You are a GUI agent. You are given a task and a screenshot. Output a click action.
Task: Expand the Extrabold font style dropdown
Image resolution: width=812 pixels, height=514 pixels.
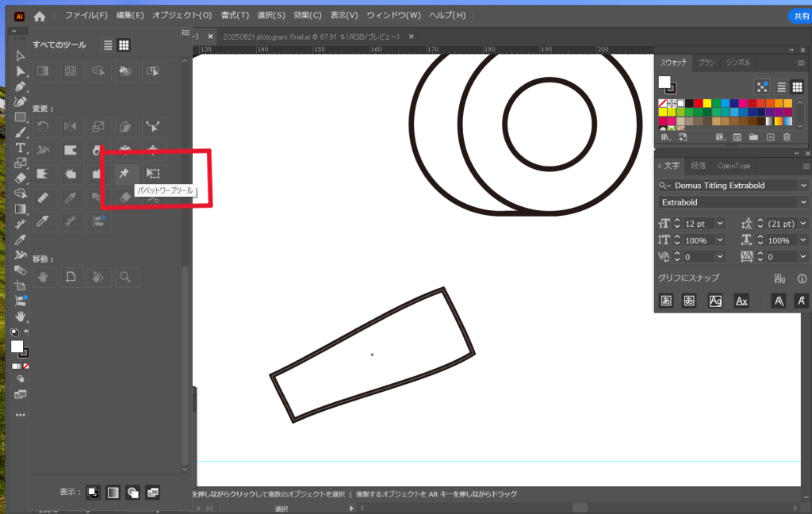coord(803,203)
